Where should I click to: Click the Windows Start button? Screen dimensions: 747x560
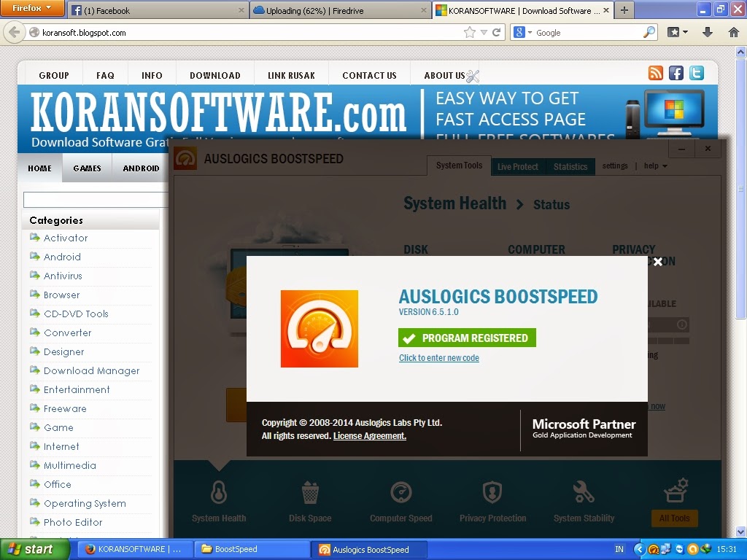click(34, 549)
